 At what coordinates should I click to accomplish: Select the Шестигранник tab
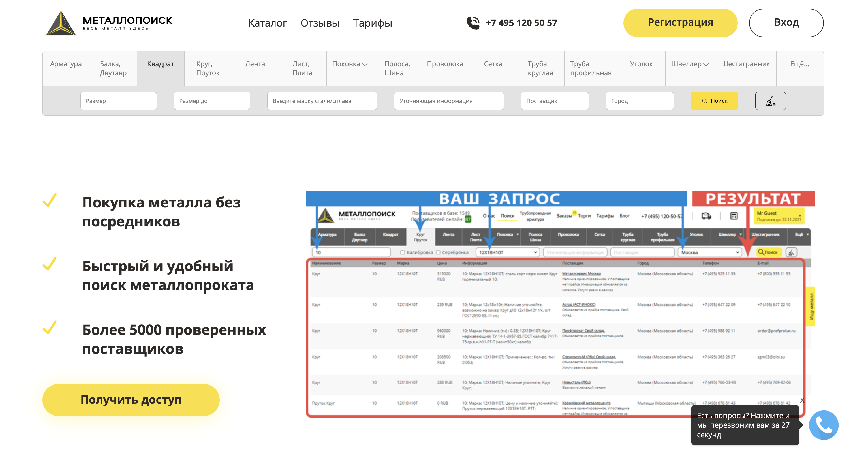(746, 69)
